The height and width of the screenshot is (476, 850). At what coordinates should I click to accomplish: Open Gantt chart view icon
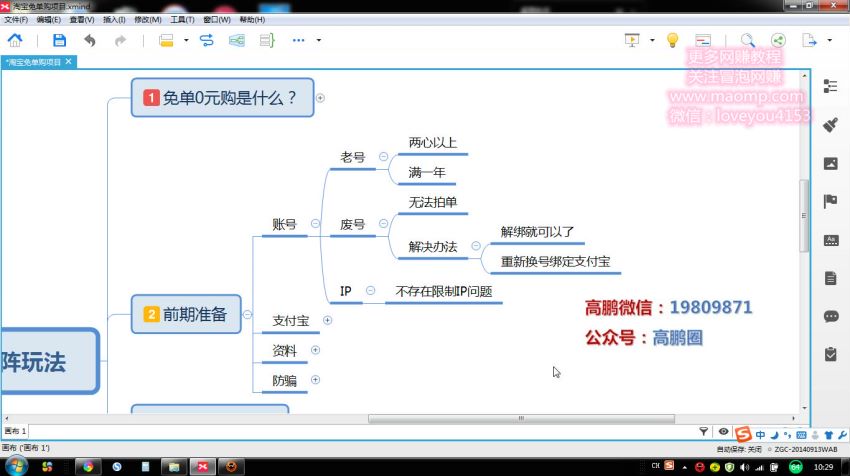point(703,40)
